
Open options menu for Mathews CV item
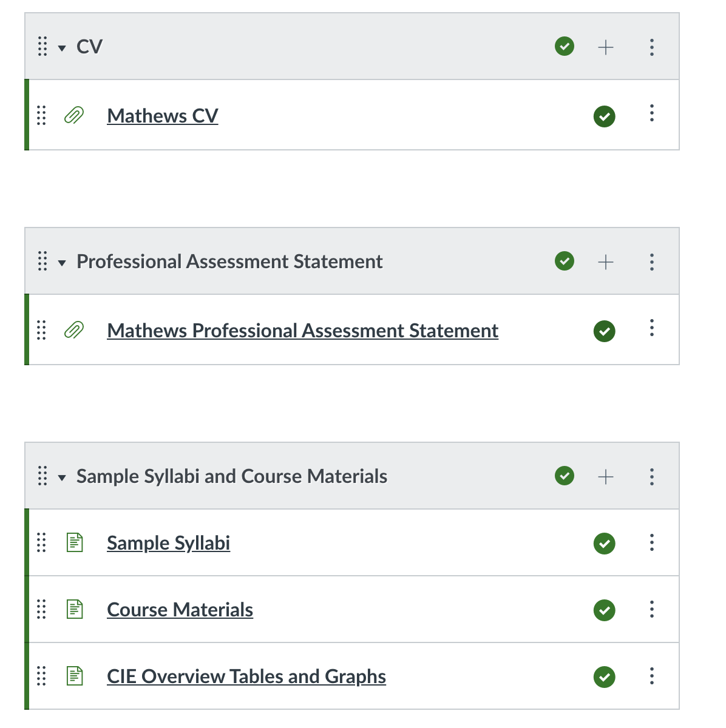pos(652,113)
